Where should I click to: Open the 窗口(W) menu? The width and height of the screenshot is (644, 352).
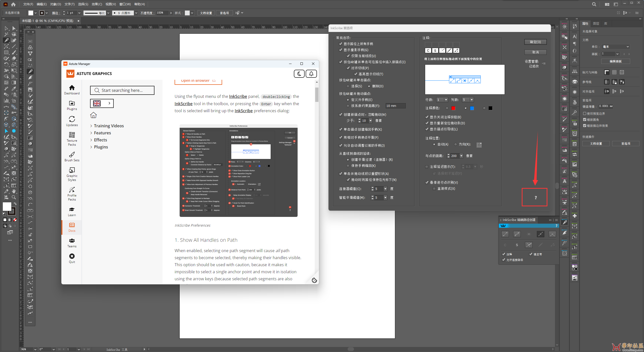(125, 4)
